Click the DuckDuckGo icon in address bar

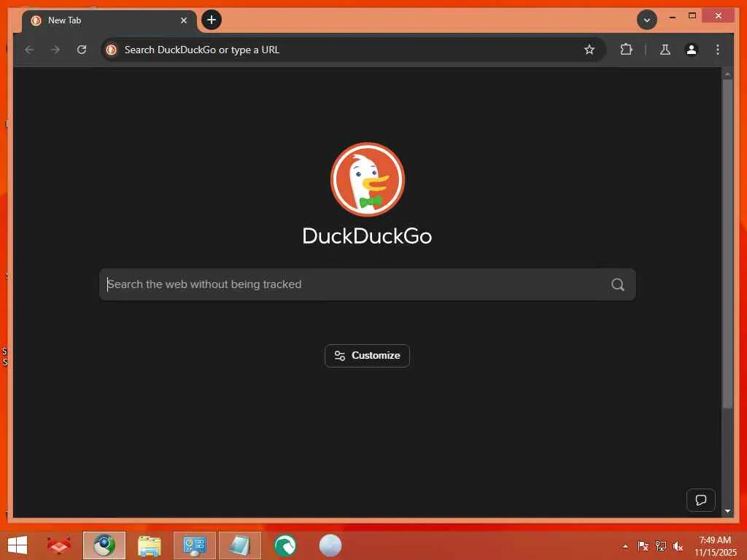[x=112, y=50]
